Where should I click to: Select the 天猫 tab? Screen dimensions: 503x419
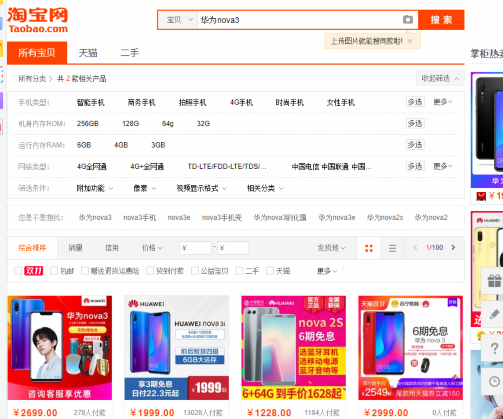pyautogui.click(x=88, y=53)
